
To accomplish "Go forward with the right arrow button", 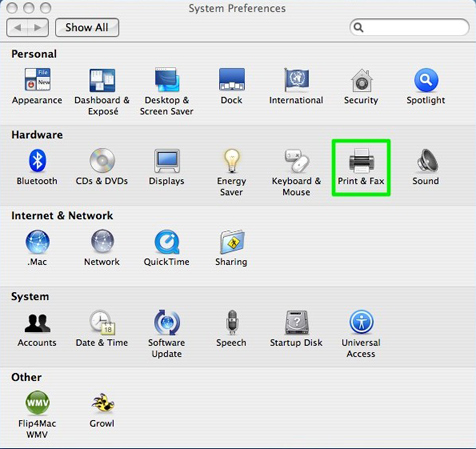I will coord(38,27).
